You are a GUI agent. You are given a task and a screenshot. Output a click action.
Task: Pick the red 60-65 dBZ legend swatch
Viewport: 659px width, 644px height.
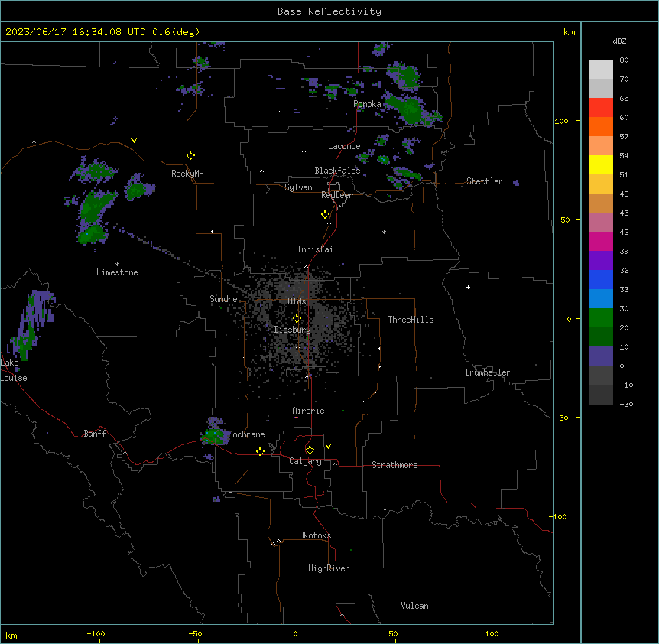click(601, 107)
